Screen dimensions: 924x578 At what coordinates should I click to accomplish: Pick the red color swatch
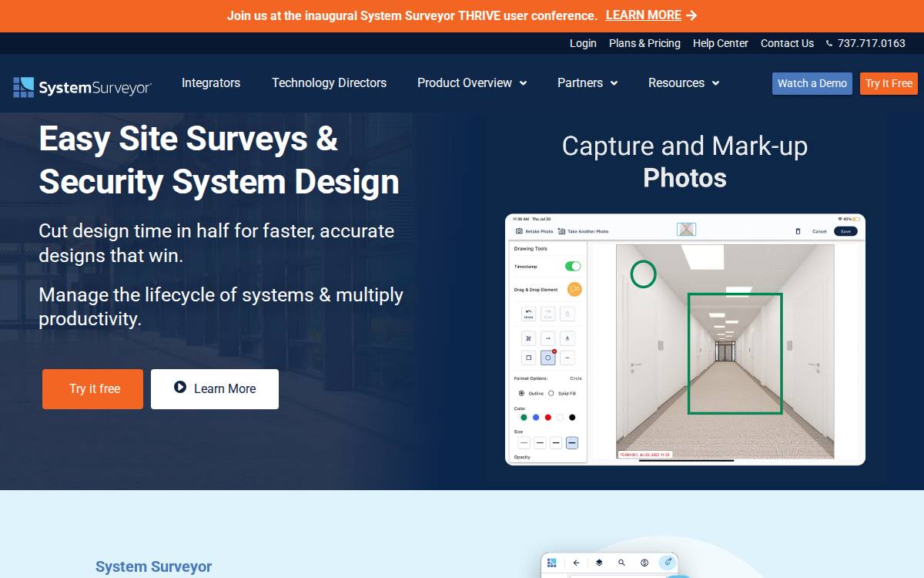tap(548, 418)
